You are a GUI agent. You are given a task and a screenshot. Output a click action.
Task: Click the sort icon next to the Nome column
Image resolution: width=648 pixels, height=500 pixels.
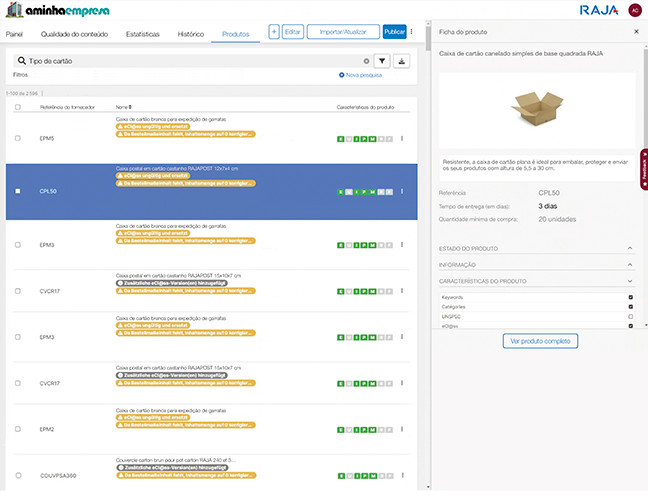point(130,107)
